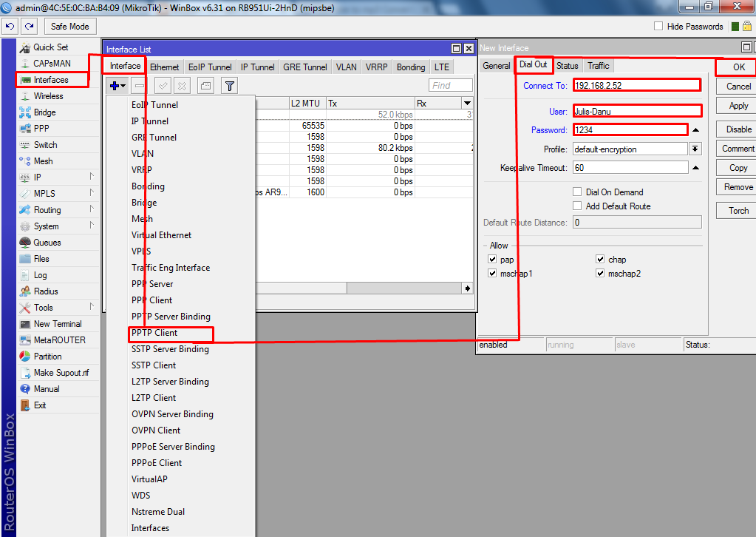Open Manual from the sidebar

pos(47,389)
